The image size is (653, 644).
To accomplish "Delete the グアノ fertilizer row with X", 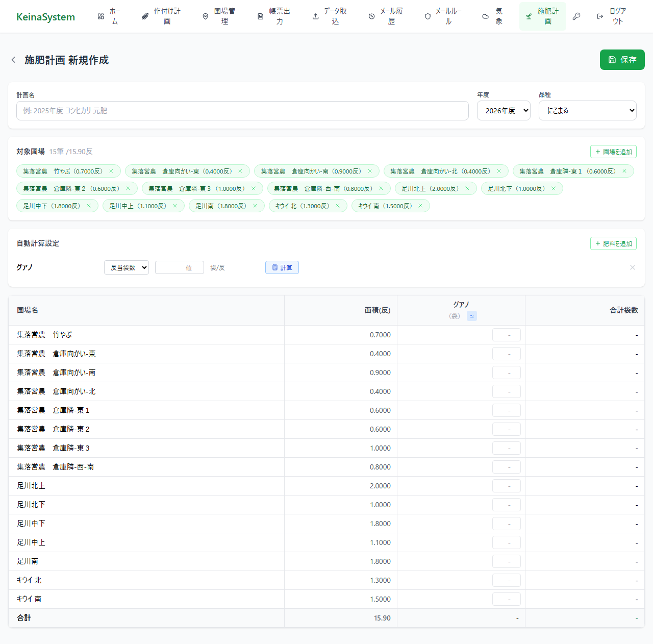I will tap(632, 267).
